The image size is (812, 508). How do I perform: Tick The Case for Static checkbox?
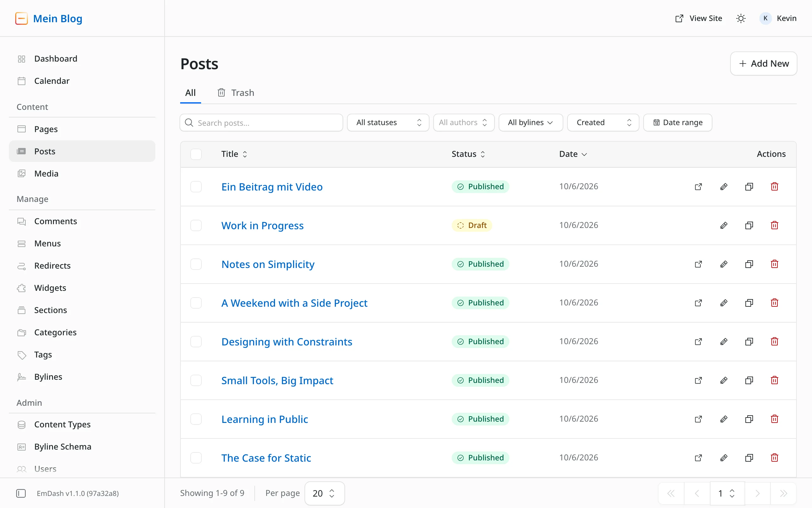click(196, 458)
